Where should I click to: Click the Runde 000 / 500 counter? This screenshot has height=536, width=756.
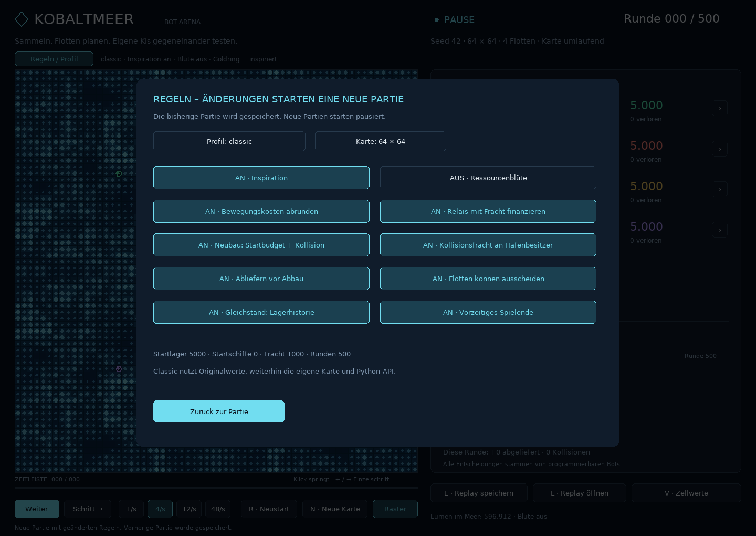tap(671, 19)
